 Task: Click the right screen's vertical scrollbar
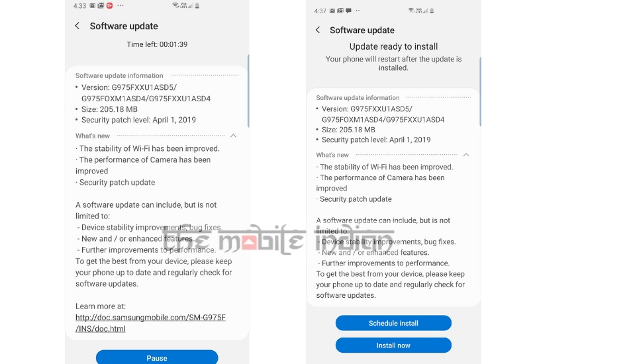coord(480,92)
